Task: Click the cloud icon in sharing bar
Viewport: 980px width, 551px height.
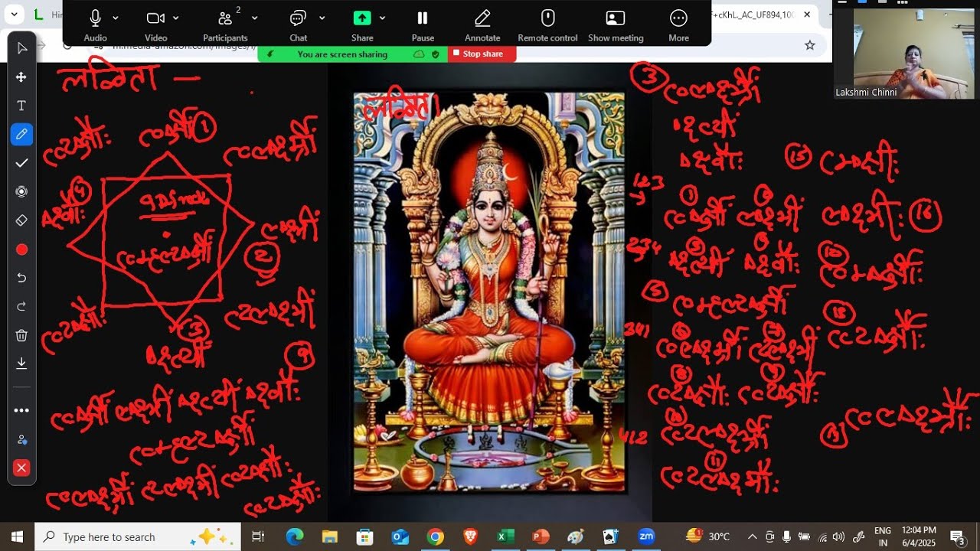Action: (419, 54)
